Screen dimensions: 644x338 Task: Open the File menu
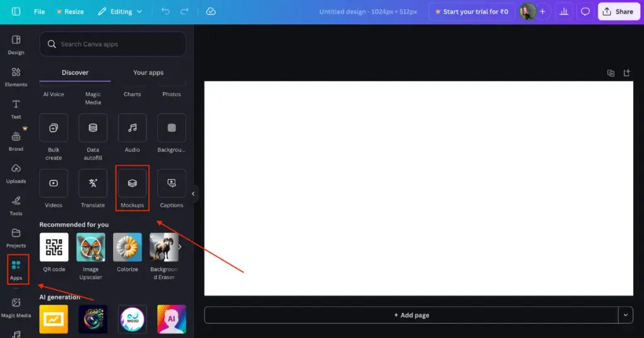(x=40, y=11)
